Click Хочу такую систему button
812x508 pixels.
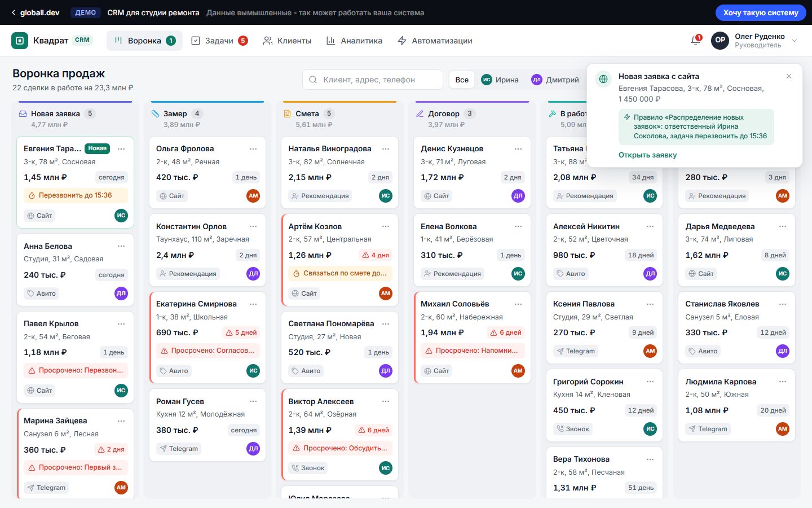(x=761, y=12)
